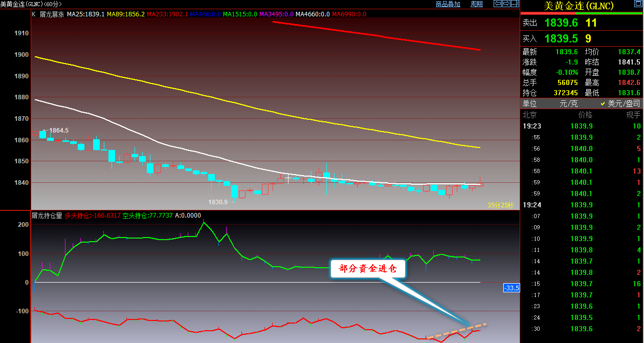Select the 元/克 unit option
This screenshot has height=343, width=644.
[x=567, y=103]
